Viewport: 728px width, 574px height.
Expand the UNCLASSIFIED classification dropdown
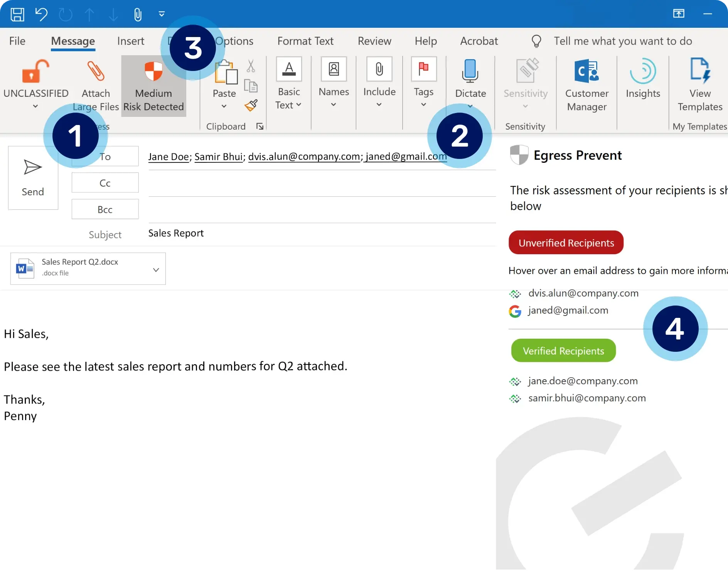click(35, 106)
